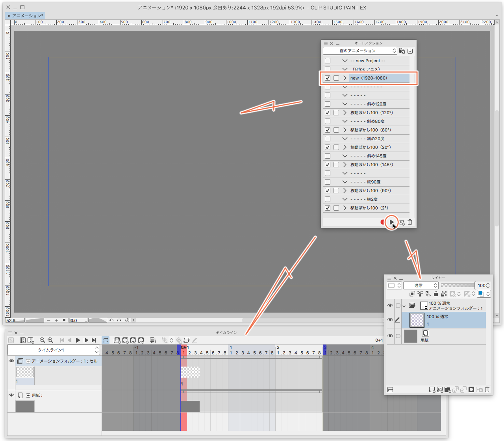Expand 移動ぼかし100 (90°) action
The width and height of the screenshot is (504, 441).
pos(345,191)
